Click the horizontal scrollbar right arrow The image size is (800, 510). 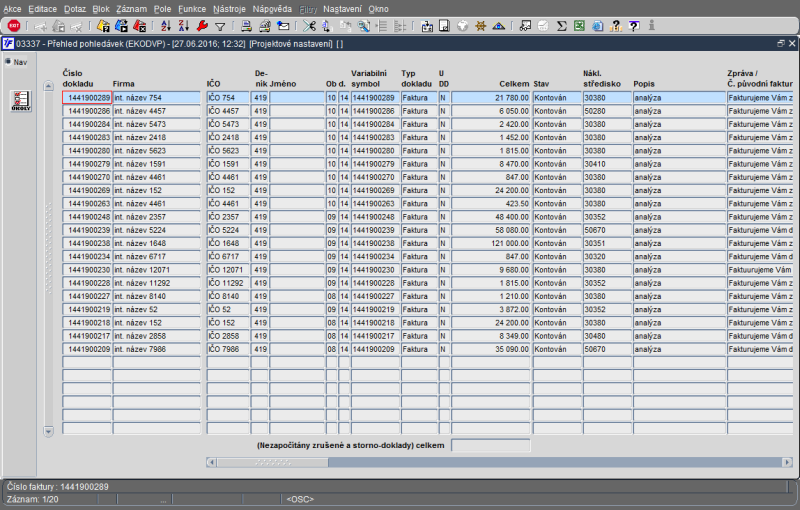[x=787, y=462]
